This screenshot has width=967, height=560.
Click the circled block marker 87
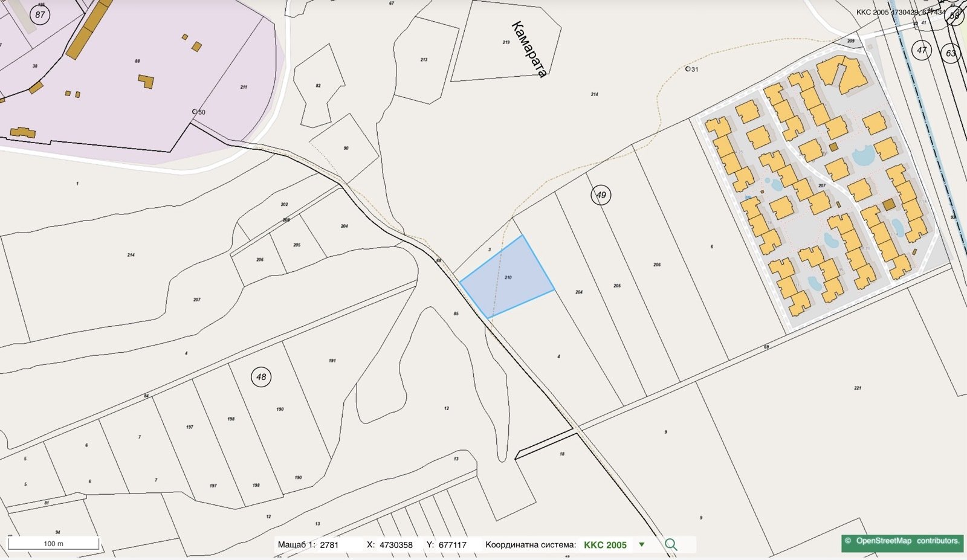click(40, 14)
